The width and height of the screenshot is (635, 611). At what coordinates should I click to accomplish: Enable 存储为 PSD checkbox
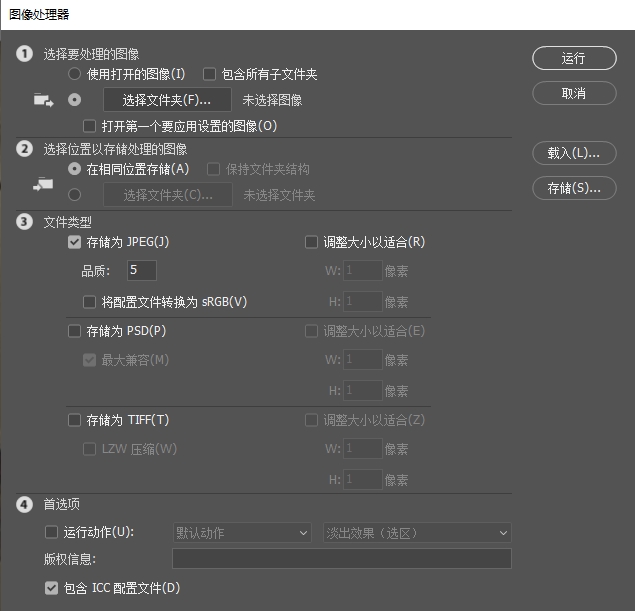tap(74, 331)
